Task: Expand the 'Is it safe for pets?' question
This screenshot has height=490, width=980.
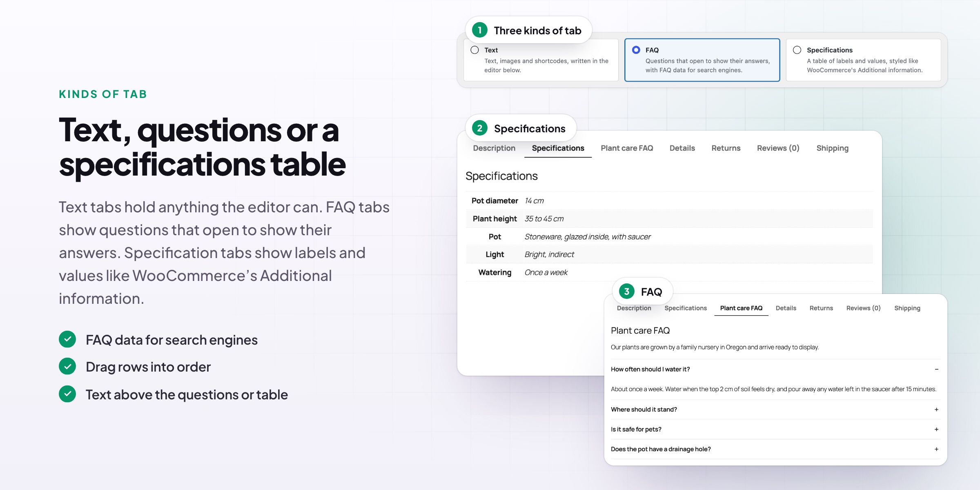Action: pos(775,429)
